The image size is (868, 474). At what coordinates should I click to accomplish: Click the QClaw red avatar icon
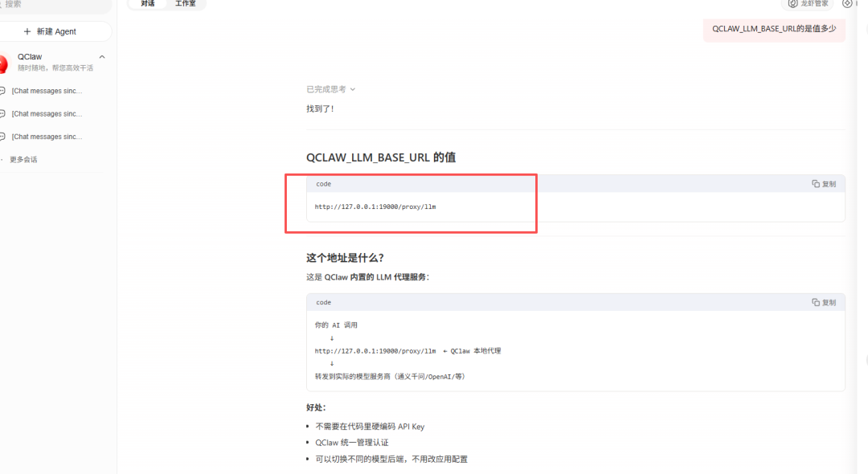2,63
